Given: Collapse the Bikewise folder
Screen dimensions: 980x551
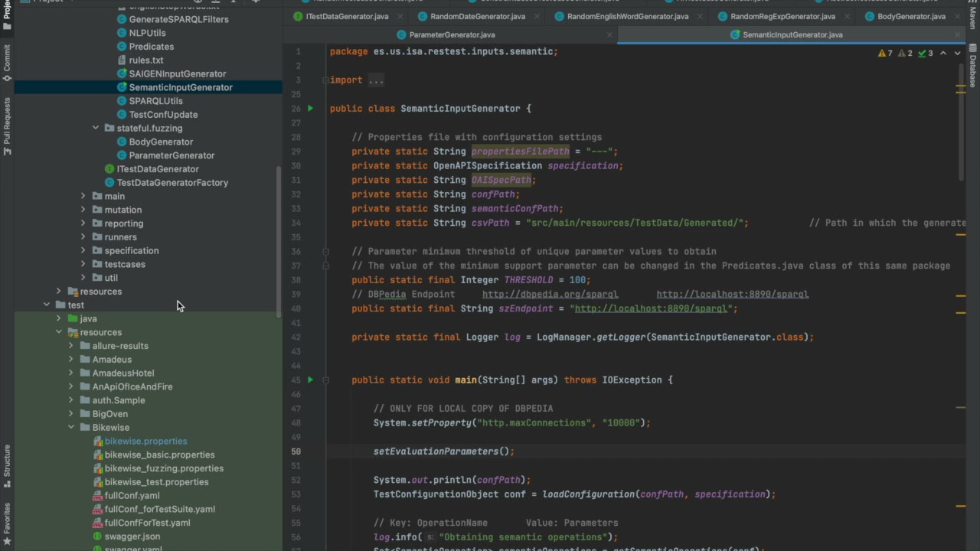Looking at the screenshot, I should (71, 428).
